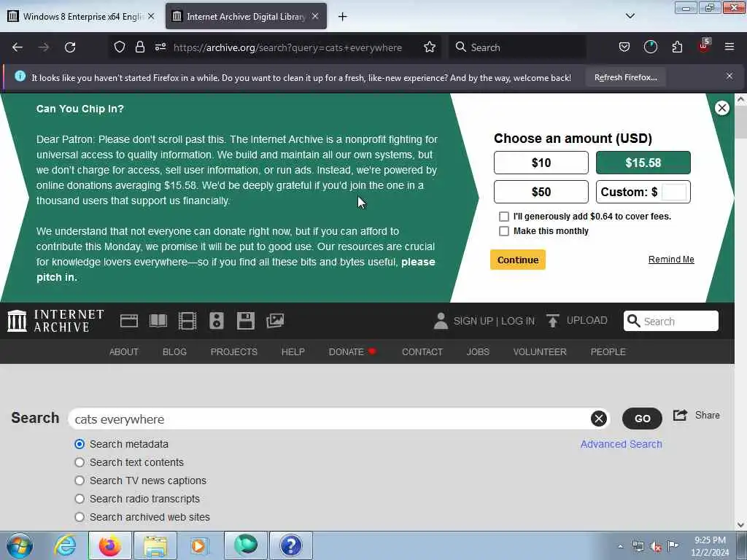This screenshot has height=560, width=747.
Task: Open the VOLUNTEER menu item
Action: coord(540,352)
